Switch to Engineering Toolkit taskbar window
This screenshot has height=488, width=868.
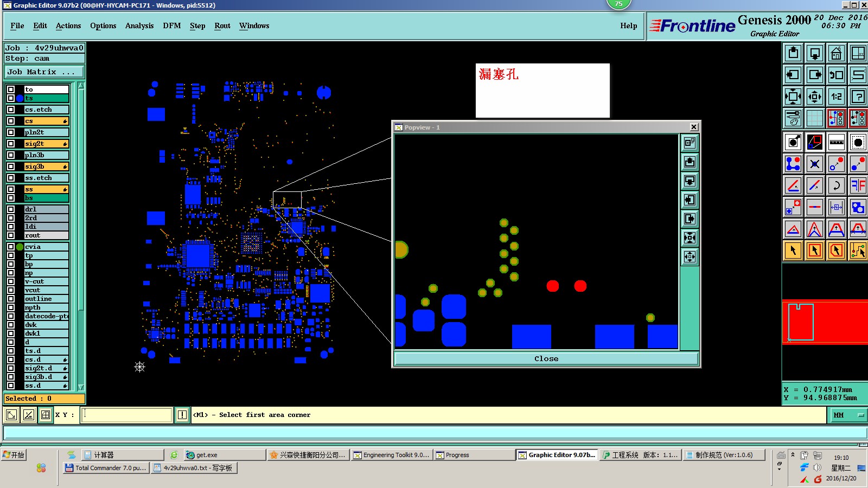[x=392, y=455]
